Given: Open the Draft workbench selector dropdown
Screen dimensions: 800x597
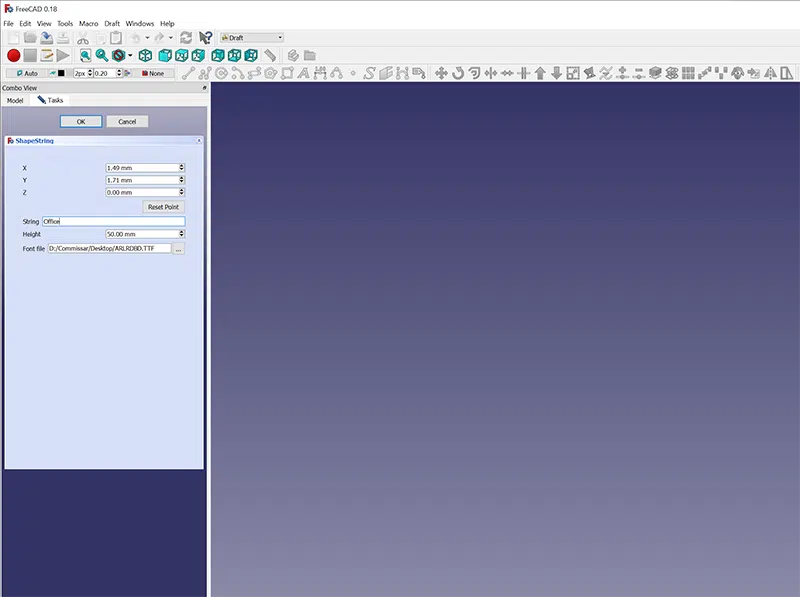Looking at the screenshot, I should (x=252, y=38).
